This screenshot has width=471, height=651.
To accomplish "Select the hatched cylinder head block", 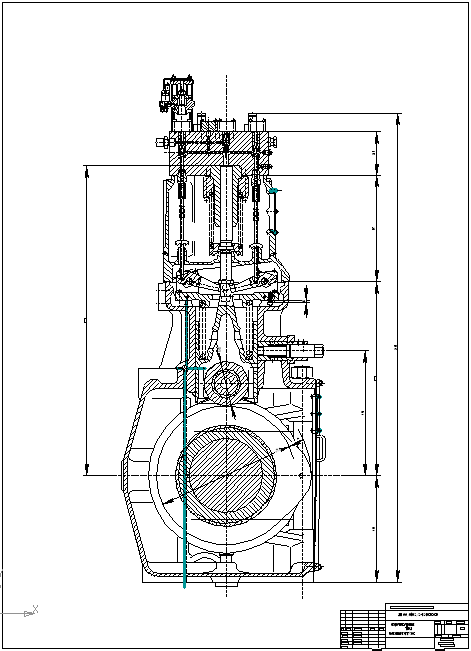I will 220,154.
